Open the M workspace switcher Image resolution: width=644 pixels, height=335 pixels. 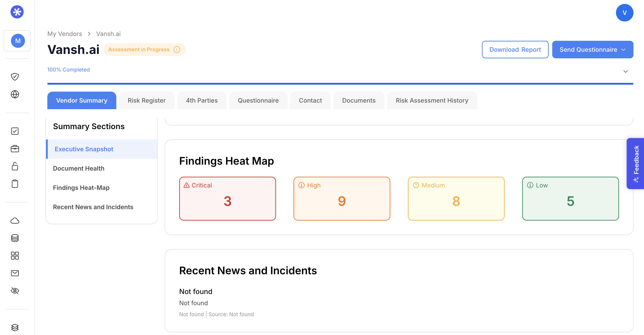click(18, 41)
